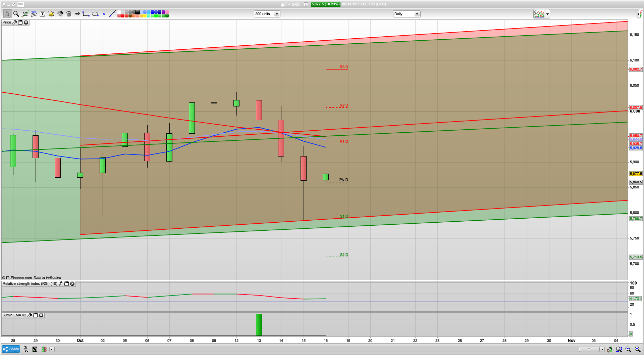Expand the chart style dropdown arrow
Screen dimensions: 644x355
547,14
